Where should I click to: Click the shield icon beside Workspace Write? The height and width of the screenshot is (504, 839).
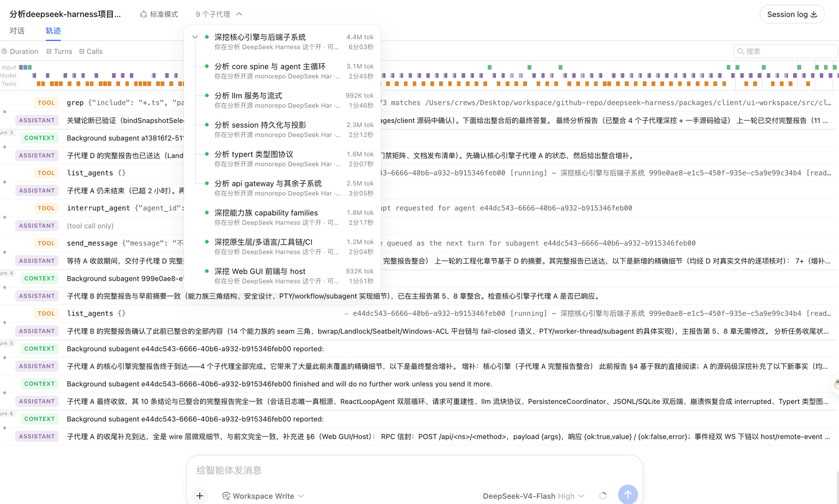(x=226, y=496)
